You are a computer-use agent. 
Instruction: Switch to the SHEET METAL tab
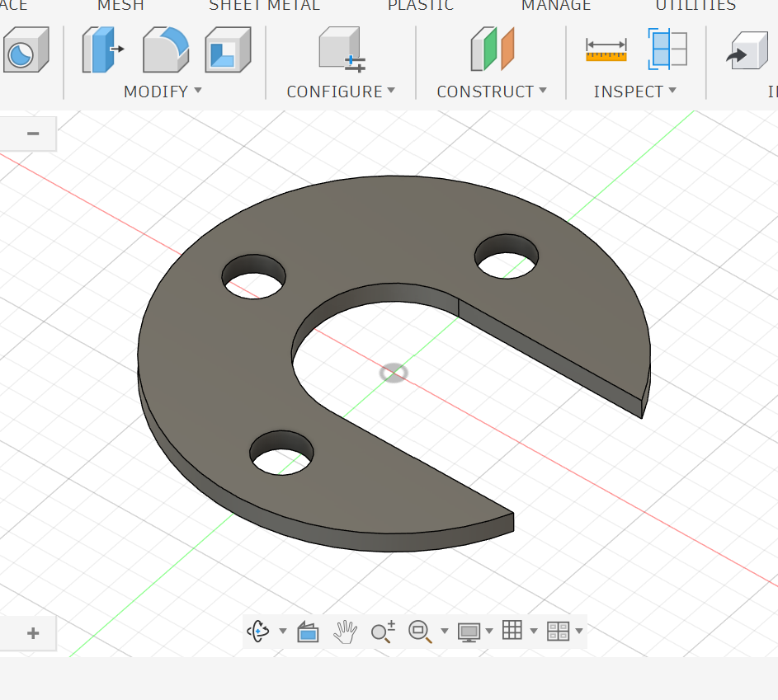pos(265,5)
